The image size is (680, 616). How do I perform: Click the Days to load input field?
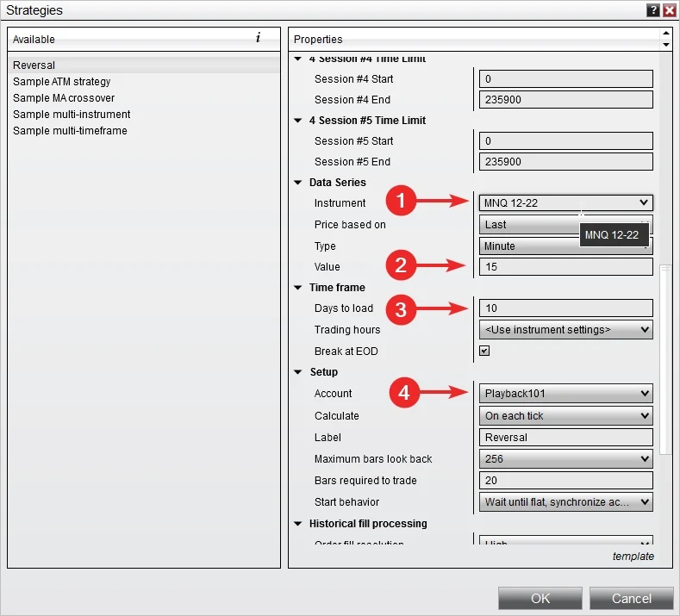(x=565, y=308)
